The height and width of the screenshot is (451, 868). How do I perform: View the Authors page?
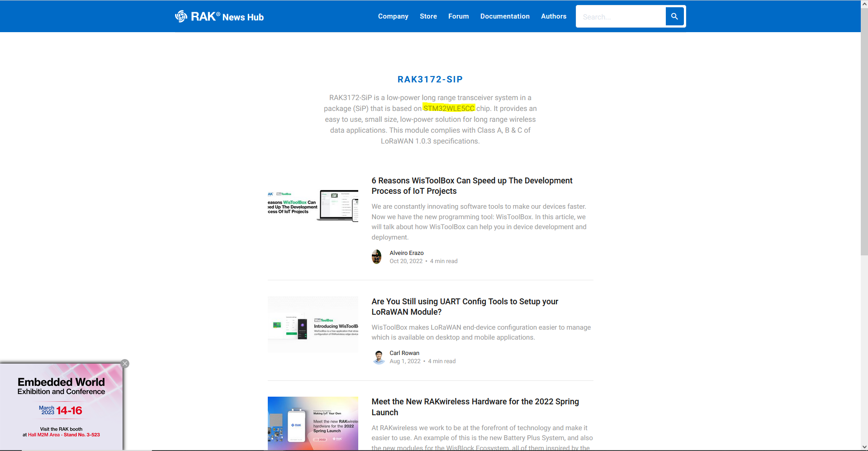pyautogui.click(x=553, y=16)
